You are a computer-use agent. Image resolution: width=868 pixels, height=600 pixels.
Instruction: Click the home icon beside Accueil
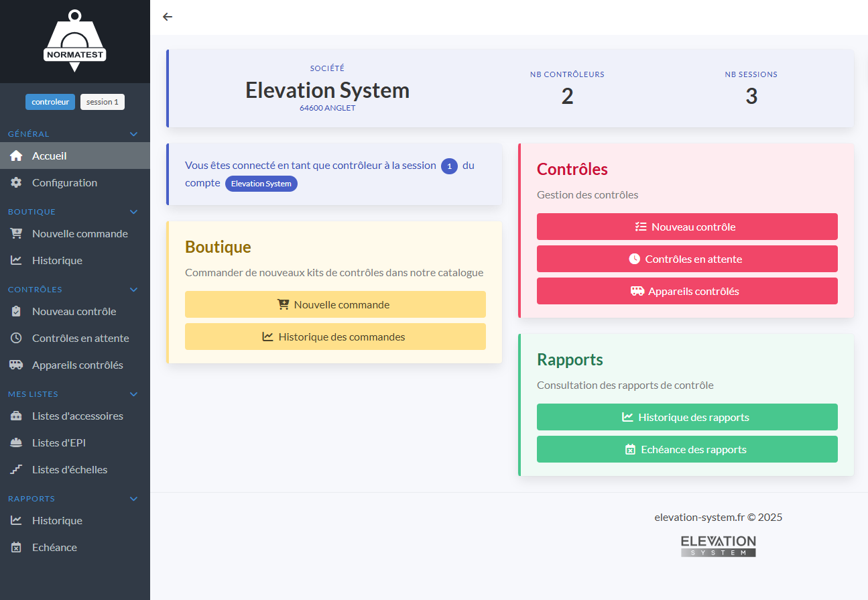pyautogui.click(x=16, y=156)
